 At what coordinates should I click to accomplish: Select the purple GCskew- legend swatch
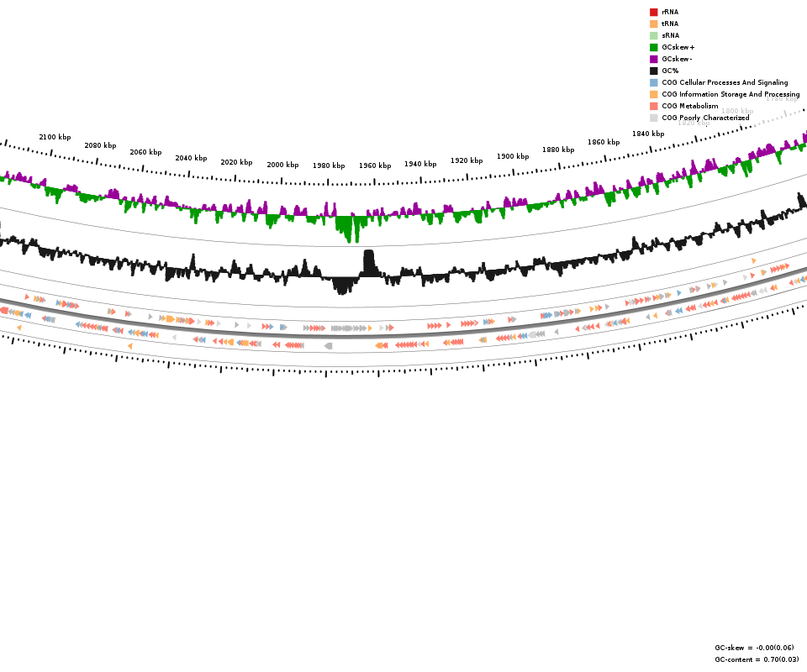tap(654, 59)
